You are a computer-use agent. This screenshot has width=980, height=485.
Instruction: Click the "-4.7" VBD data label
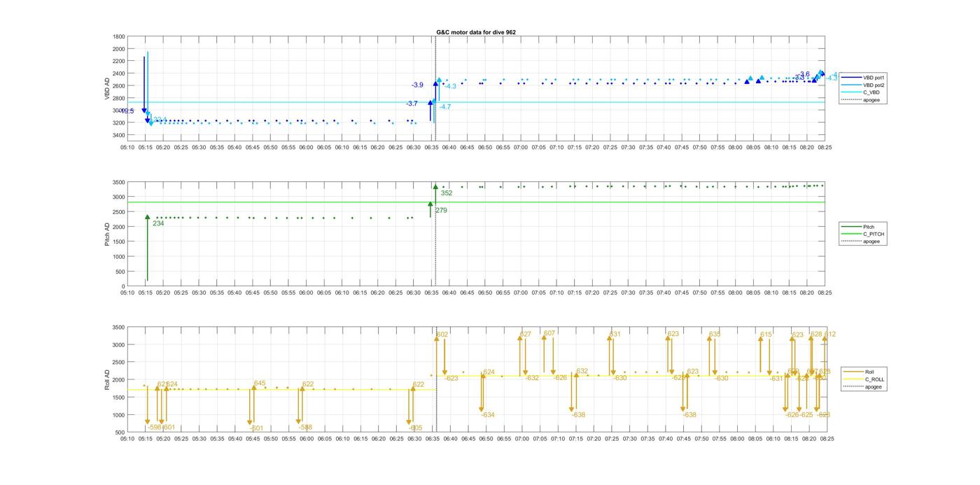[445, 107]
